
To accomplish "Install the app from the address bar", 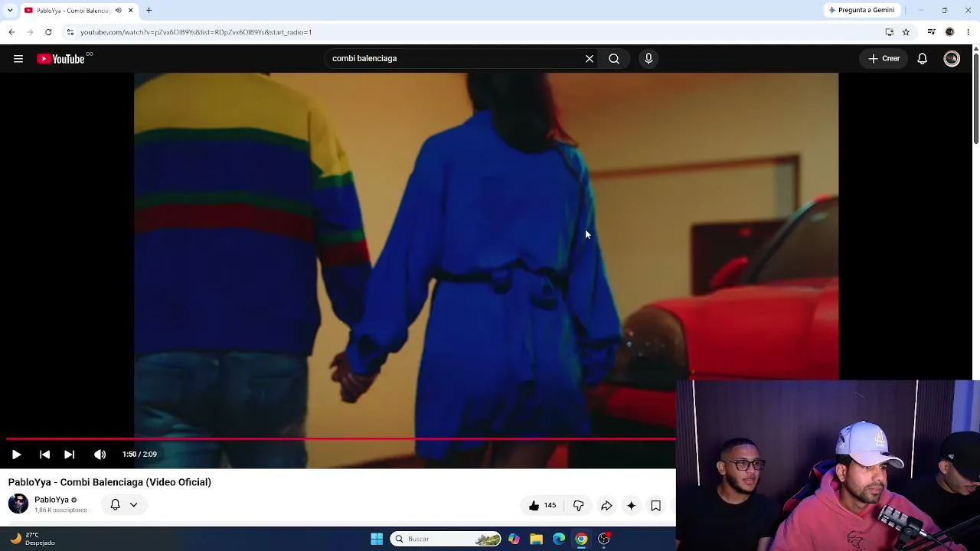I will click(890, 32).
